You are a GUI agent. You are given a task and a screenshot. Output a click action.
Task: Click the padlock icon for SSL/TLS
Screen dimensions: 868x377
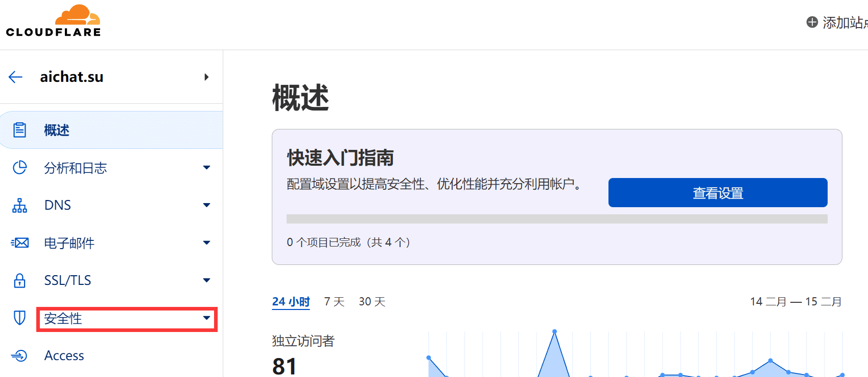click(x=19, y=280)
